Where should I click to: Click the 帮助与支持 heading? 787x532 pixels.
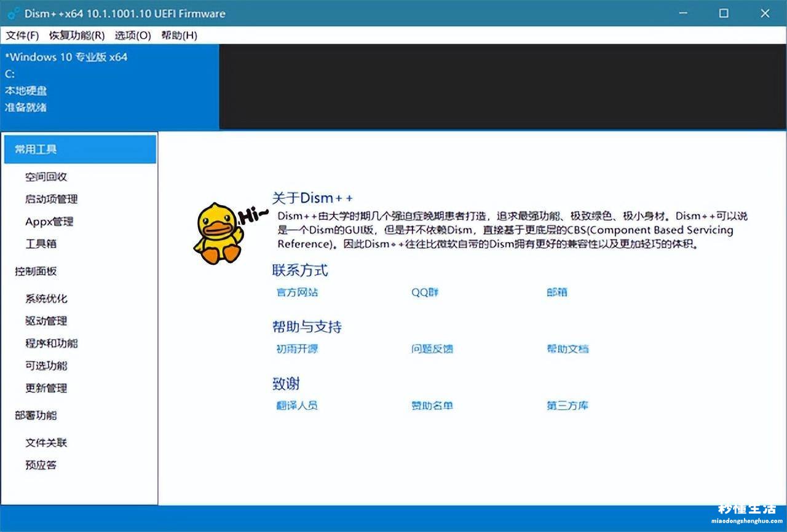(307, 327)
